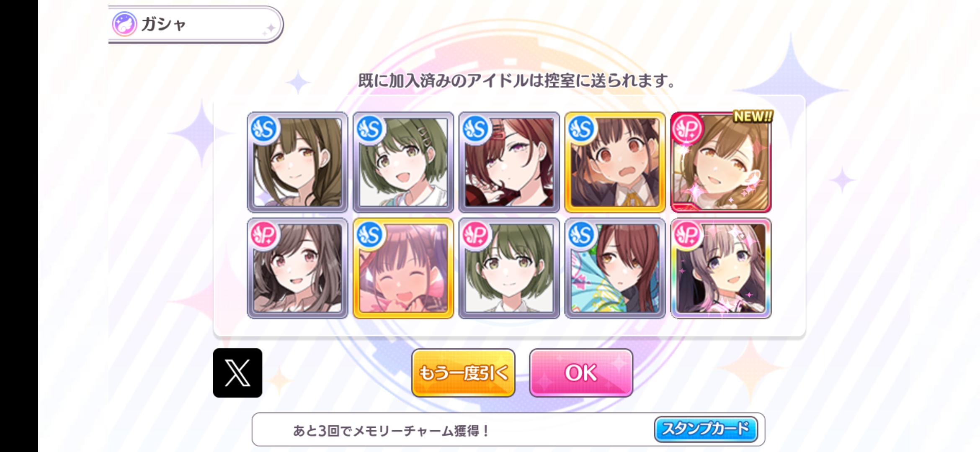Open the green-haired P idol card
This screenshot has width=980, height=452.
pos(509,268)
